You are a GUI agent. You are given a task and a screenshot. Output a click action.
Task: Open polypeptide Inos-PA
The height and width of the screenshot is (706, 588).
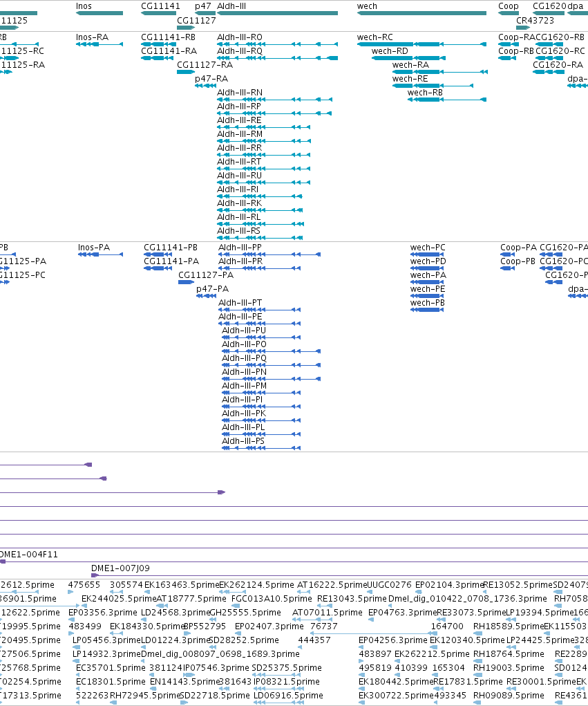pyautogui.click(x=93, y=248)
